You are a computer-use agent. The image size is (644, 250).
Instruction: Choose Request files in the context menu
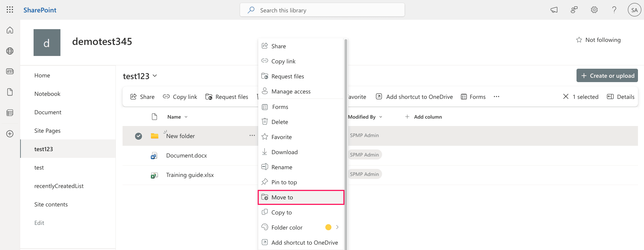(301, 76)
